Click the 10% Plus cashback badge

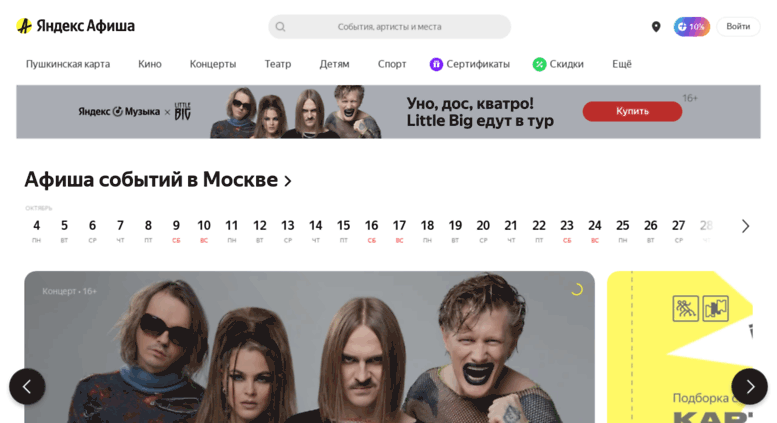tap(691, 27)
